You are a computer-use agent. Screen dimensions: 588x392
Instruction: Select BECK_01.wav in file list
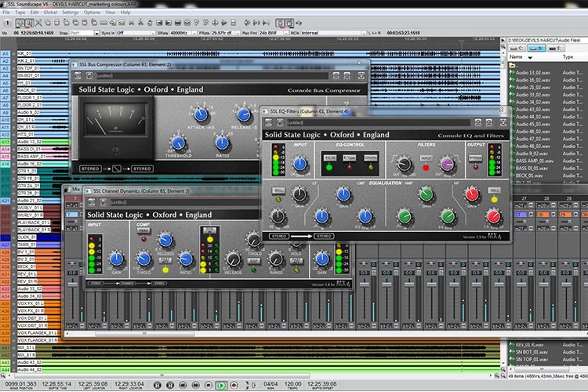(x=529, y=175)
